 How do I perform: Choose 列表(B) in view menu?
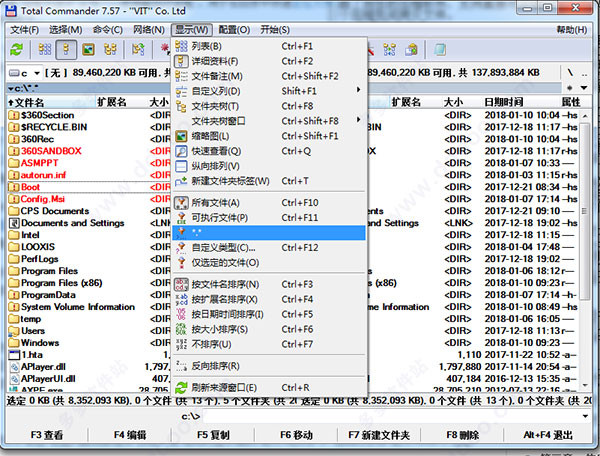pyautogui.click(x=269, y=46)
